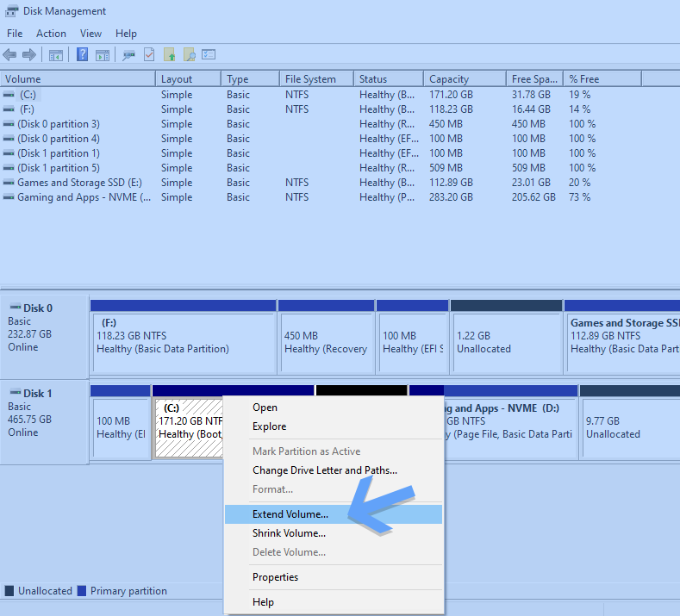Sort by the Type column header
680x616 pixels.
click(251, 79)
